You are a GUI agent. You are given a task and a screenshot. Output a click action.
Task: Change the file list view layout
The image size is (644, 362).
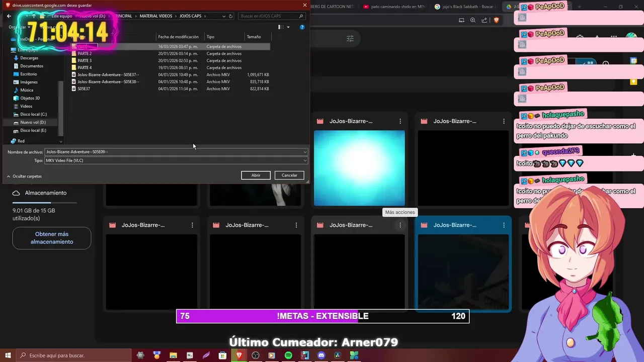pos(281,27)
